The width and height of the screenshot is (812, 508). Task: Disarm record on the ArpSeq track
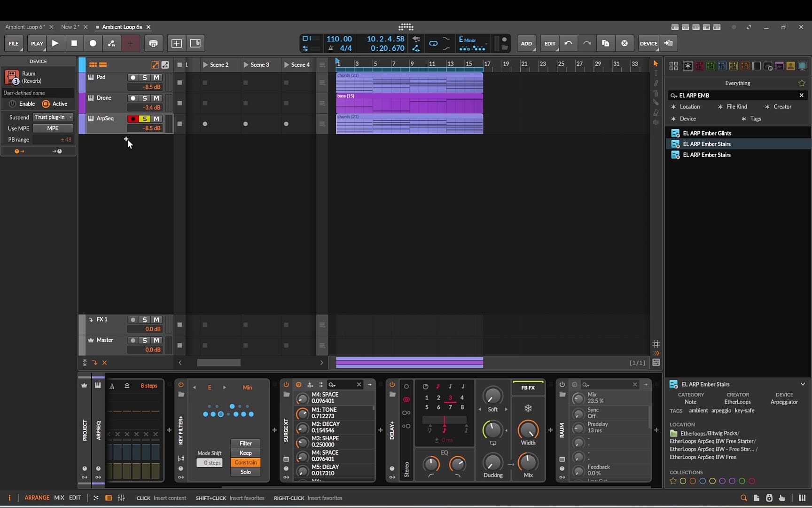tap(133, 119)
